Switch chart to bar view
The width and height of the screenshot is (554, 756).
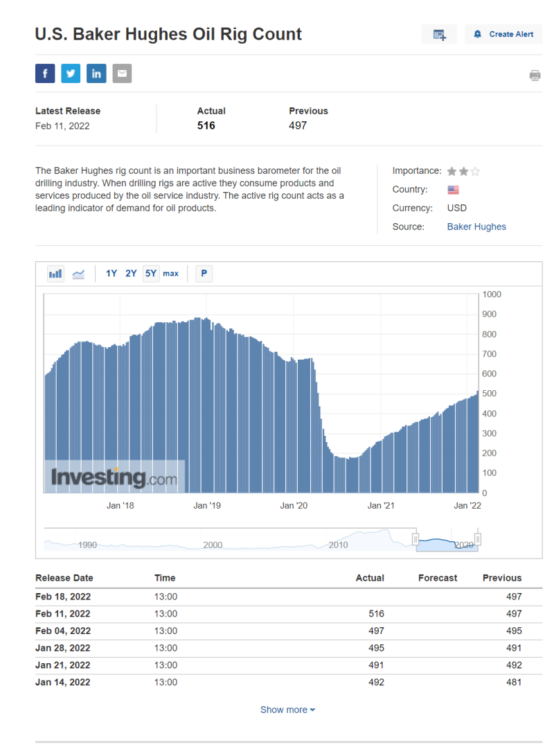55,274
